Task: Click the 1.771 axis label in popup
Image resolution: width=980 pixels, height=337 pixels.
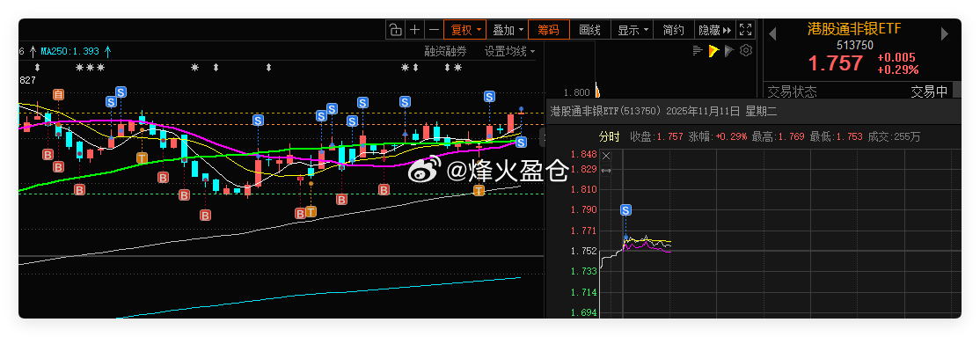Action: [x=584, y=231]
